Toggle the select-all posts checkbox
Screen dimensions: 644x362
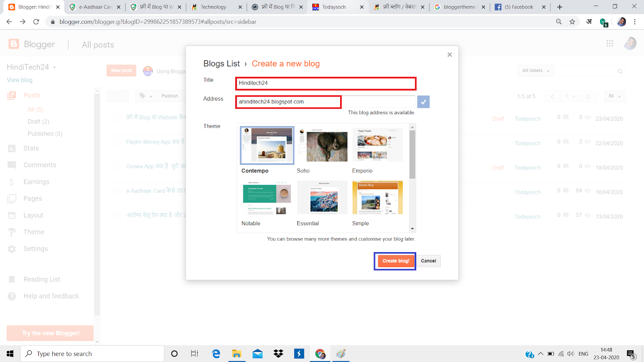(118, 96)
